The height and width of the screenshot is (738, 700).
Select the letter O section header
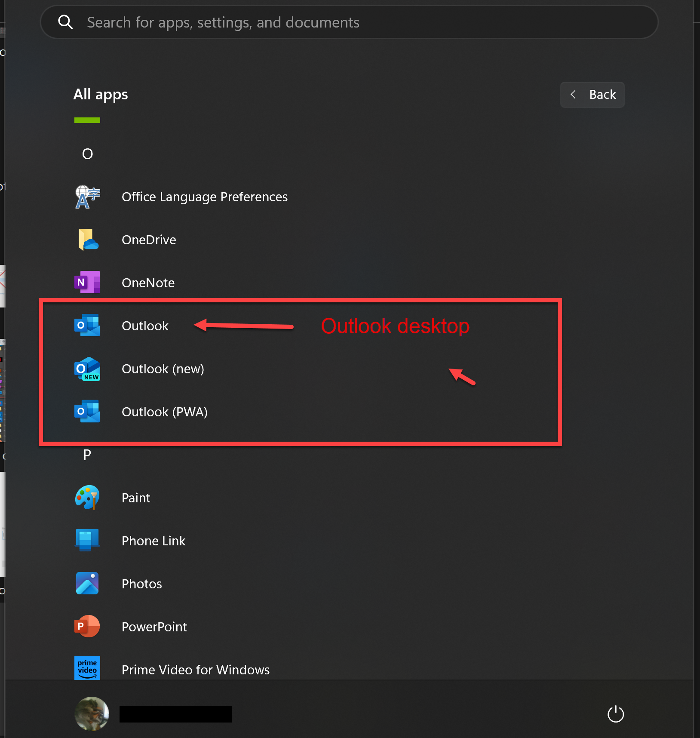(87, 154)
